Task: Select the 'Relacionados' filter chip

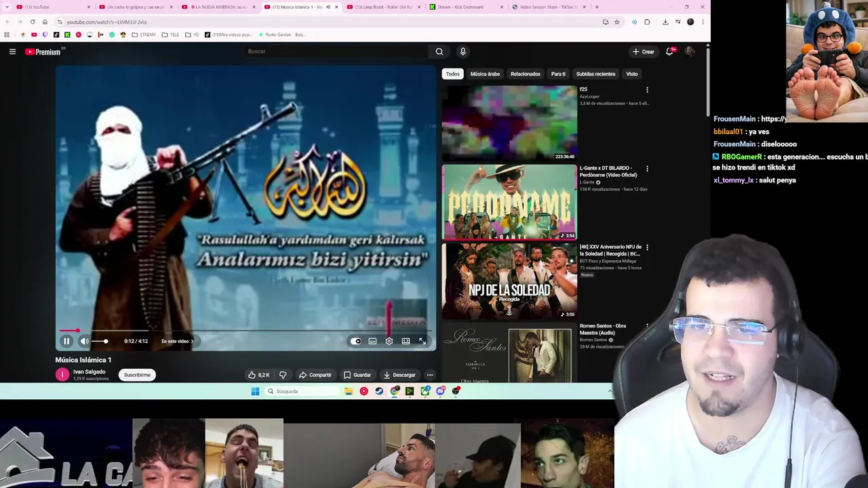Action: coord(526,74)
